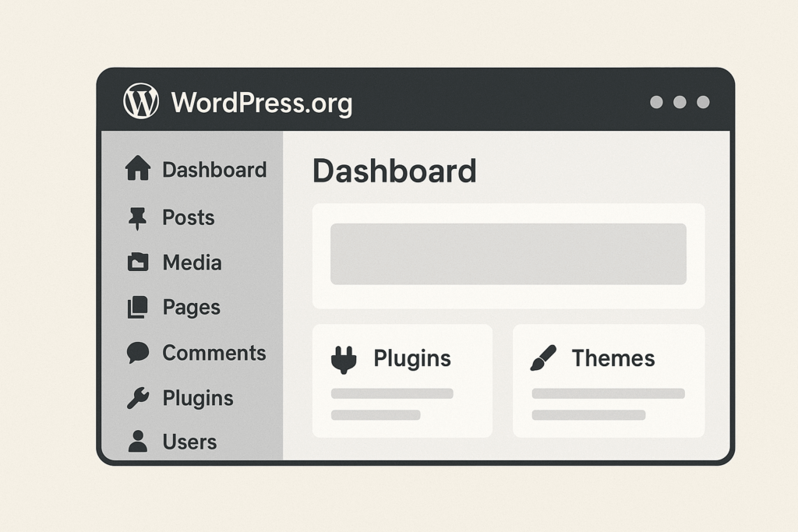Click the paintbrush icon in Themes card

tap(542, 358)
